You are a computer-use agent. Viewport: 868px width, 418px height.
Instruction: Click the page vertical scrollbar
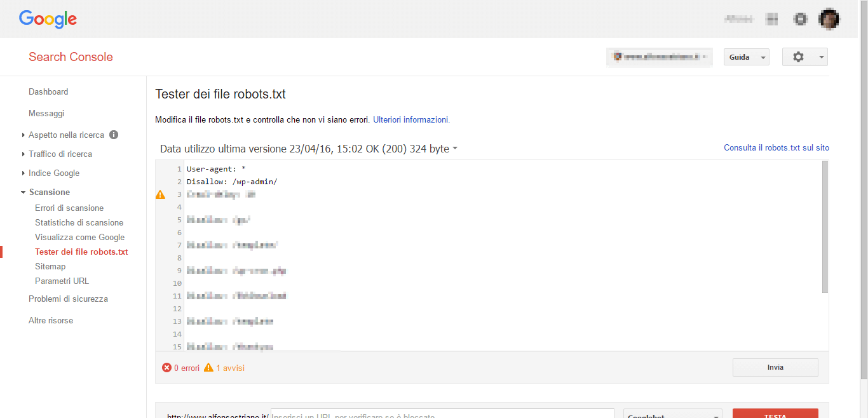point(865,191)
